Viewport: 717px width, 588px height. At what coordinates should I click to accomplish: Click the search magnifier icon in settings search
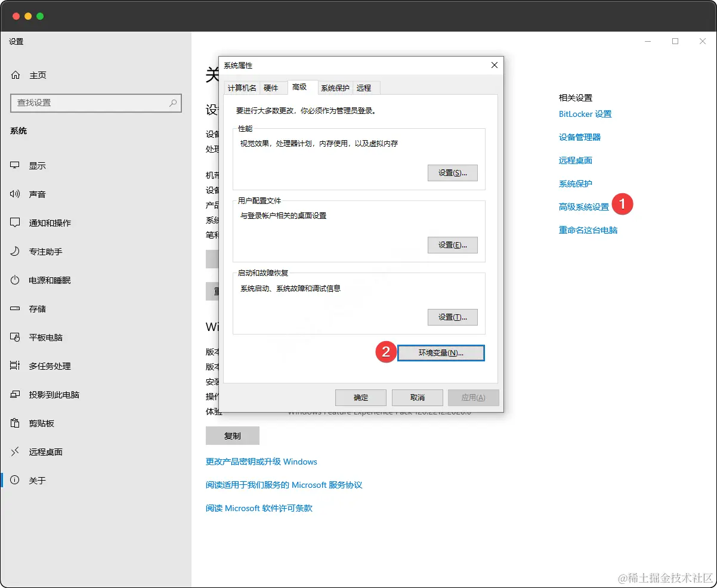pos(173,103)
